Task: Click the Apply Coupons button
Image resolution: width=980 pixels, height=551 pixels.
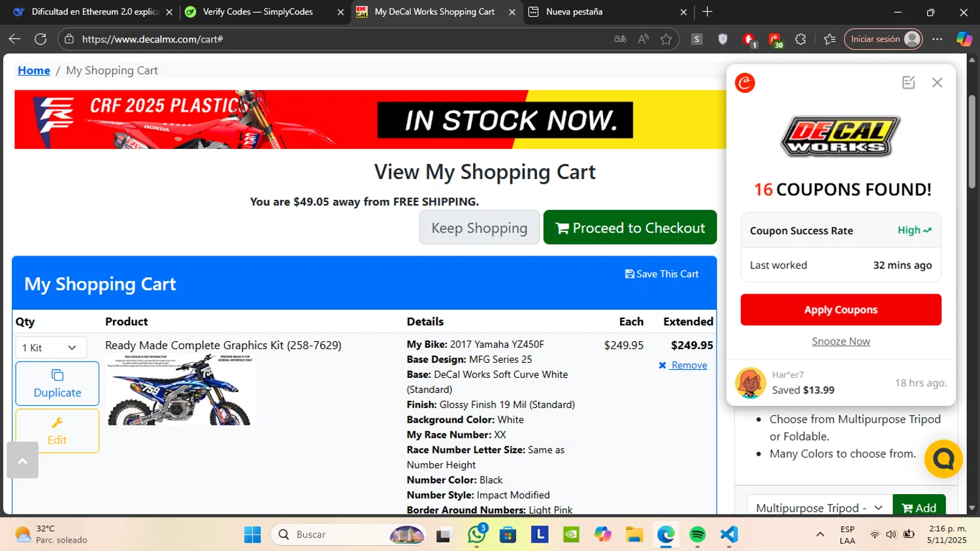Action: (x=841, y=310)
